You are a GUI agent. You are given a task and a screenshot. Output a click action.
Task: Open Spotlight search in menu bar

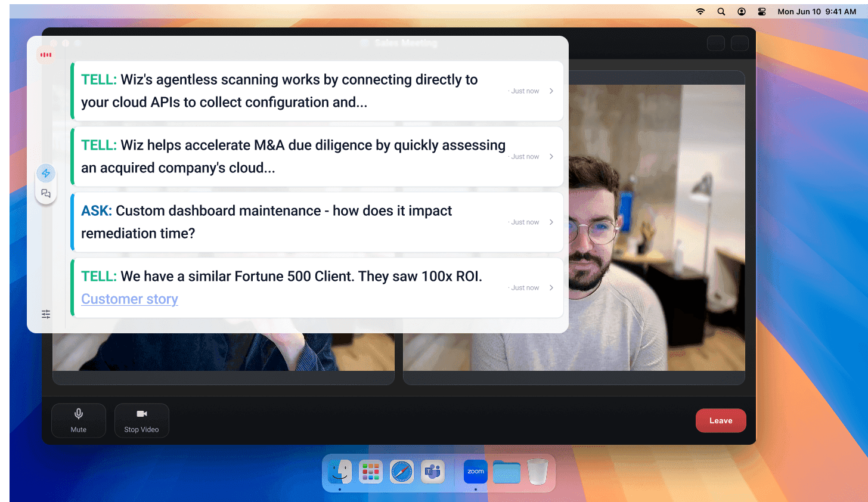[721, 11]
